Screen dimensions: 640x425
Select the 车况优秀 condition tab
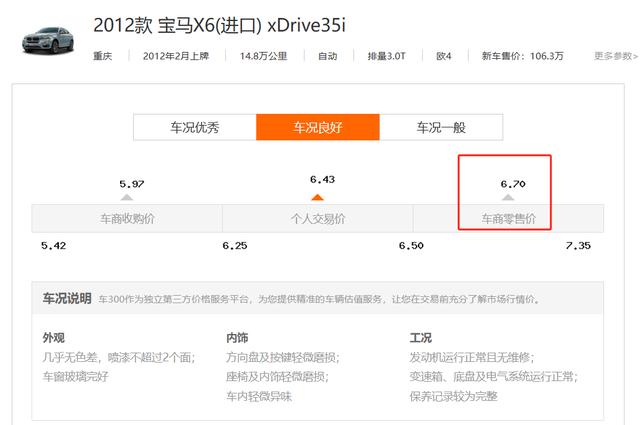(195, 127)
